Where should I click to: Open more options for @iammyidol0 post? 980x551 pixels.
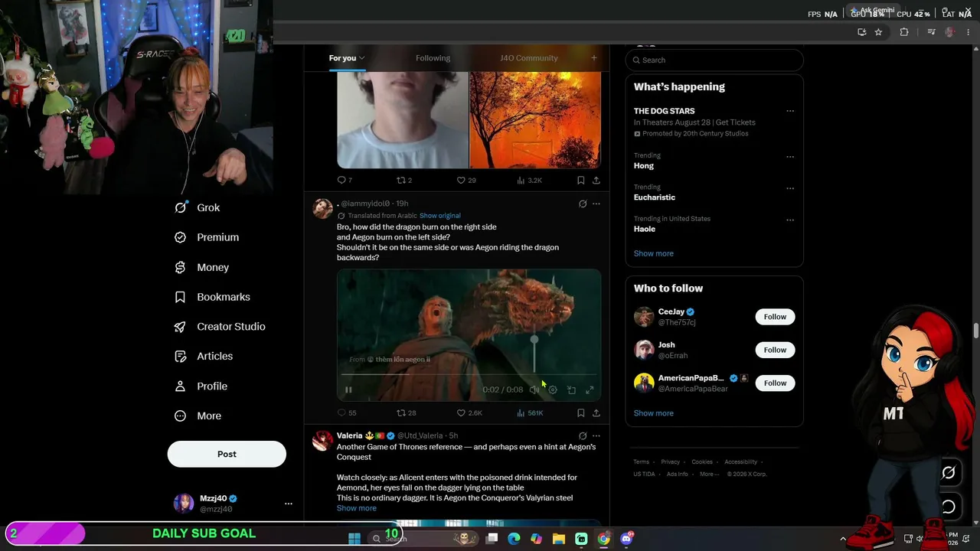596,204
